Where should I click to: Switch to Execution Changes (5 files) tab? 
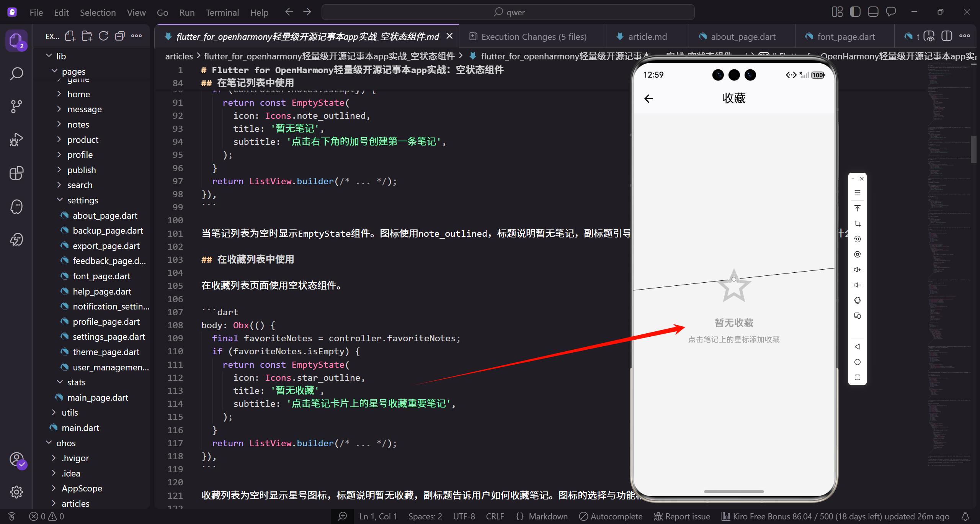click(533, 37)
